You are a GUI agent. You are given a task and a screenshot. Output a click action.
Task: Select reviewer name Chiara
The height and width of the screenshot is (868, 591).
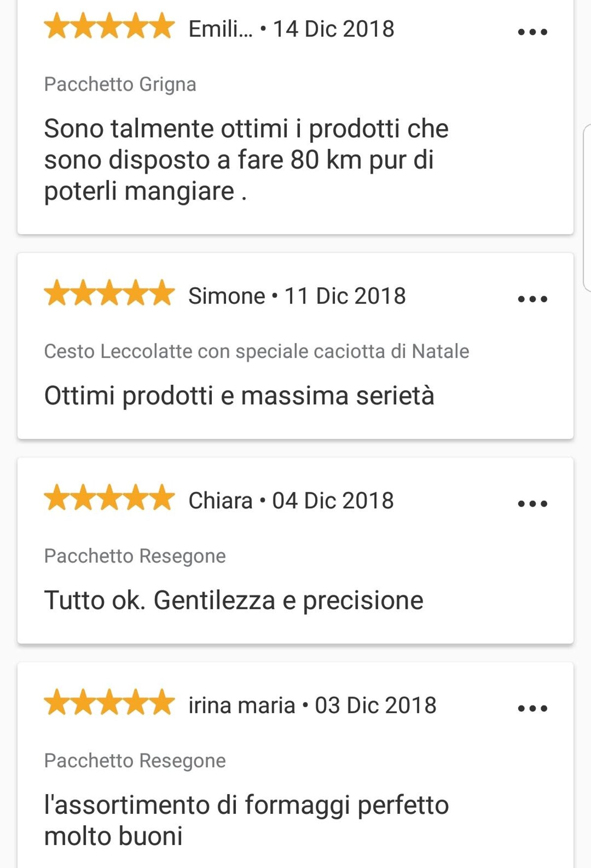pos(220,501)
